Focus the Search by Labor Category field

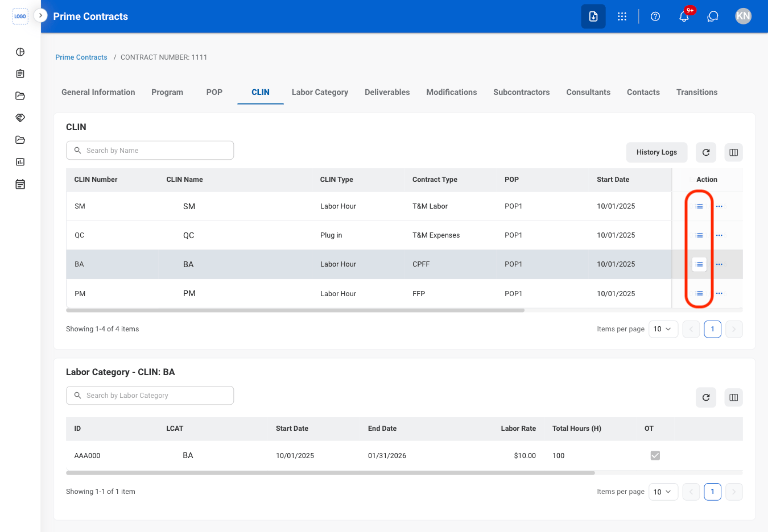pos(150,396)
